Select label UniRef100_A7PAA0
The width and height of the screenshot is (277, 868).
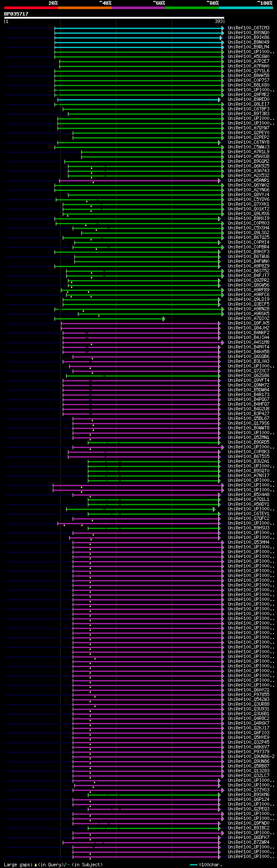pos(248,66)
